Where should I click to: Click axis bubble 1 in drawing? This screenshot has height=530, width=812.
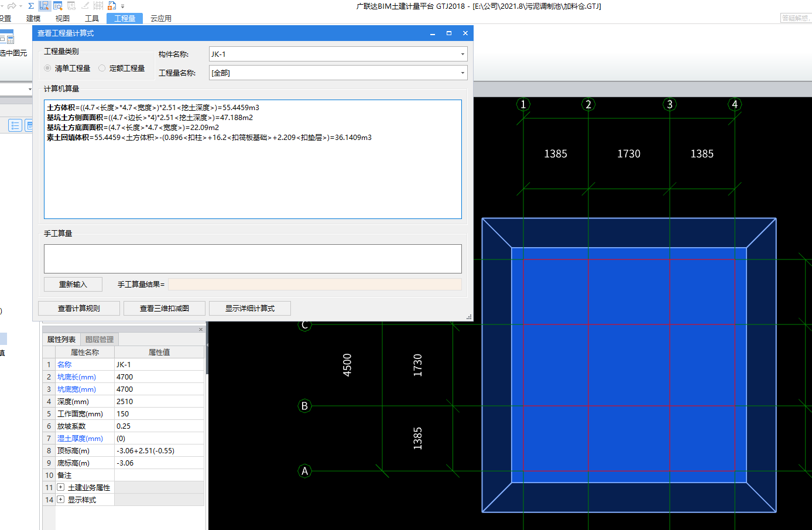[x=523, y=104]
